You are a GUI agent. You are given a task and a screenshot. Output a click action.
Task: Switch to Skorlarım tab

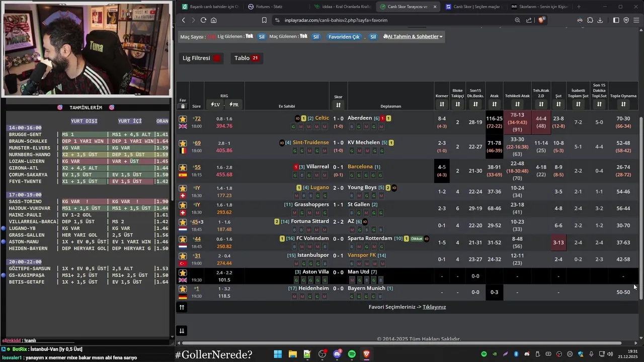pyautogui.click(x=539, y=7)
